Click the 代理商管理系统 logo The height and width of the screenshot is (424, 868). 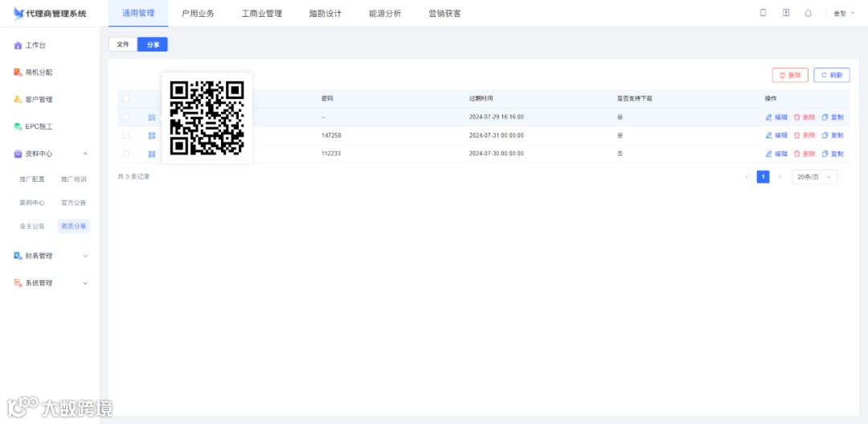click(50, 14)
